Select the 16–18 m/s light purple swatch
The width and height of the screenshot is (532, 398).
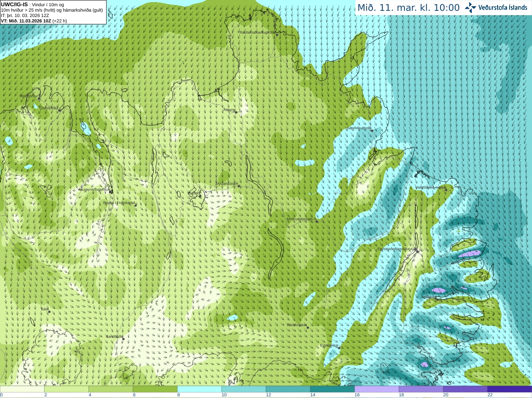(x=377, y=389)
